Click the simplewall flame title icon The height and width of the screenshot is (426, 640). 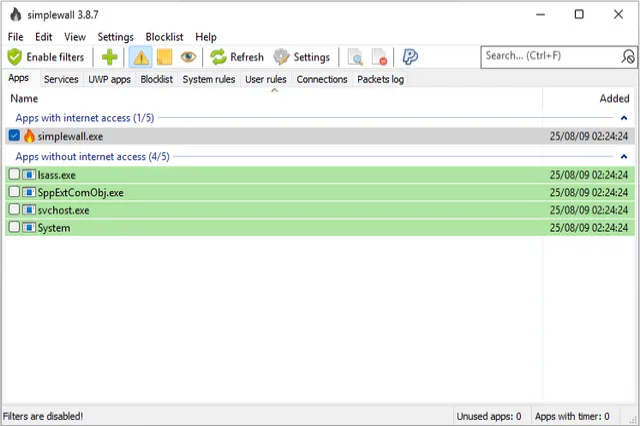click(16, 15)
